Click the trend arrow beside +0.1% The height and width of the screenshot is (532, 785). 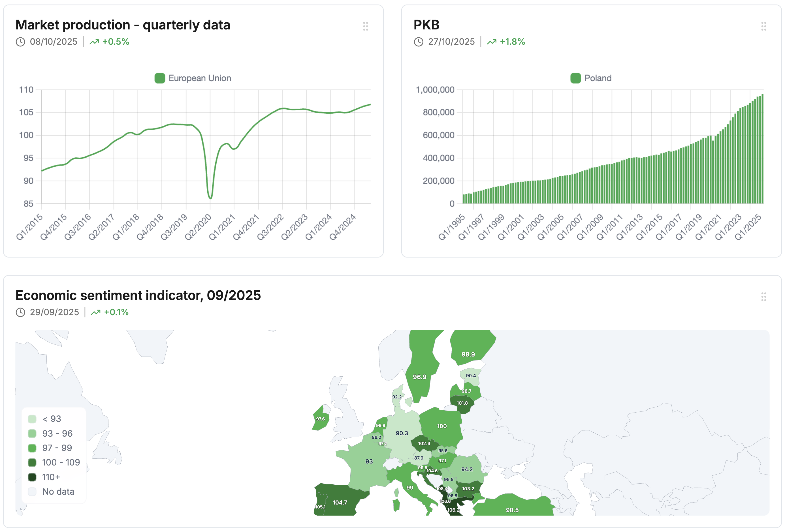click(x=96, y=312)
